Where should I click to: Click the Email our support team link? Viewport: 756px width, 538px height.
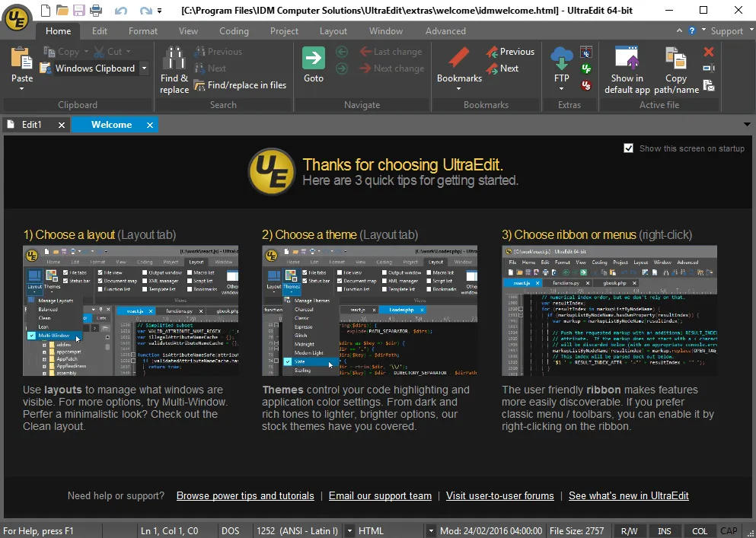point(380,495)
